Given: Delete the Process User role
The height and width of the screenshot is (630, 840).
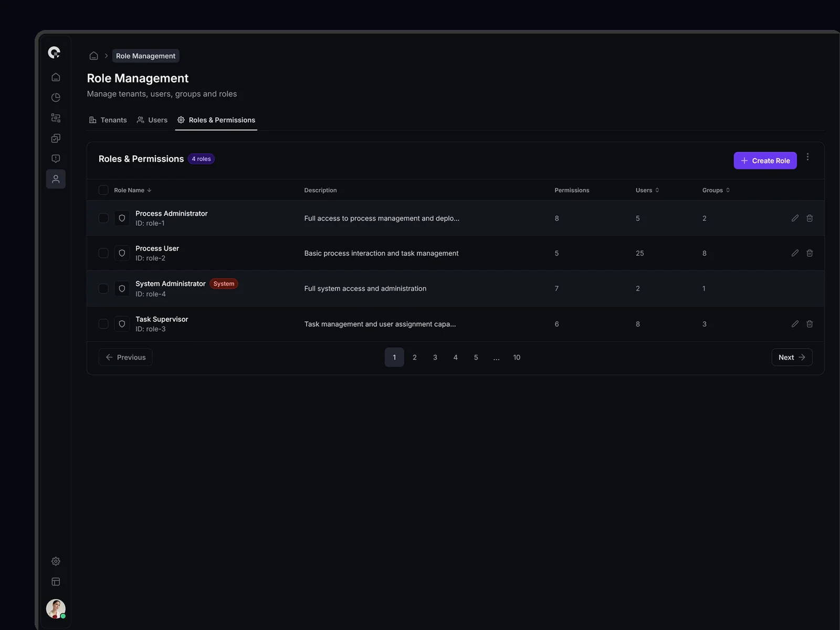Looking at the screenshot, I should coord(810,253).
